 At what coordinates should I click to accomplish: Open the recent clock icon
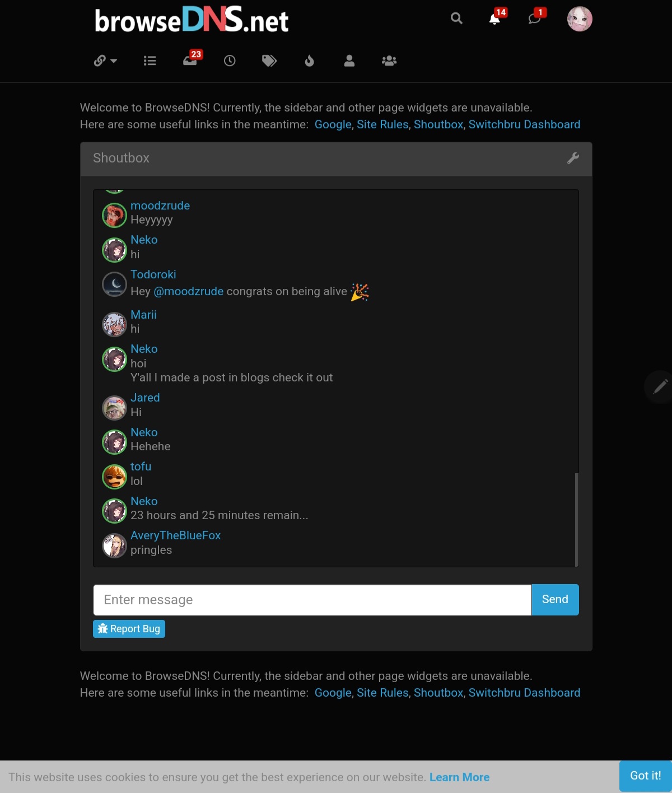click(x=230, y=60)
